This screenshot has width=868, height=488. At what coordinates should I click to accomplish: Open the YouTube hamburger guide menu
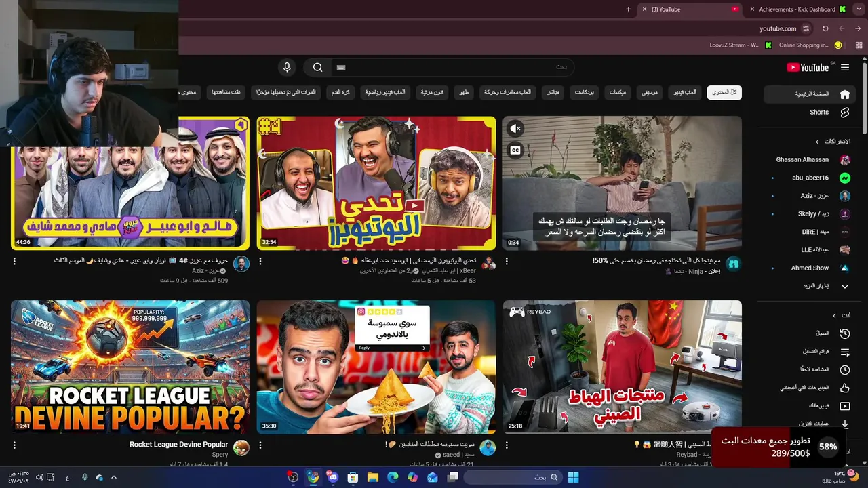pyautogui.click(x=844, y=67)
